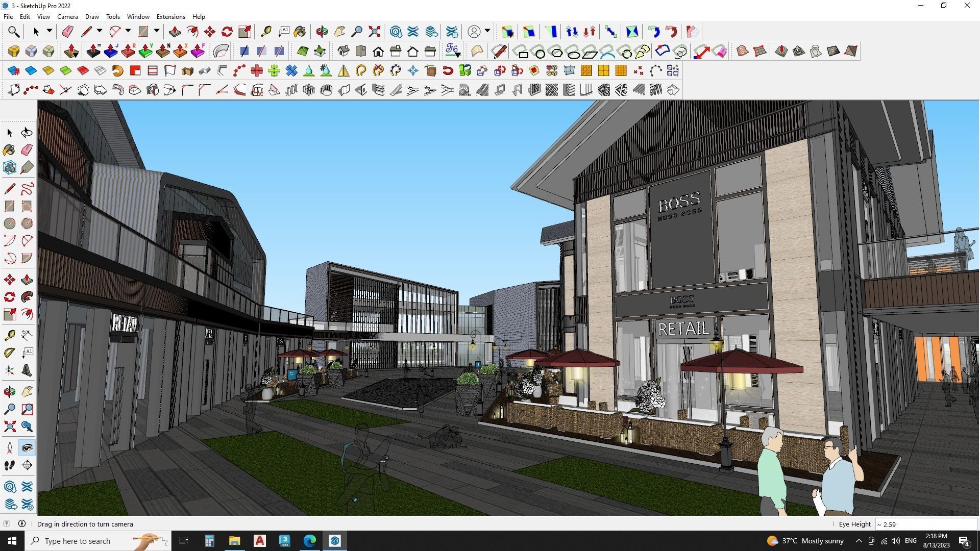Image resolution: width=980 pixels, height=551 pixels.
Task: Open the Search SketchUp magnifier in the top toolbar
Action: click(14, 32)
